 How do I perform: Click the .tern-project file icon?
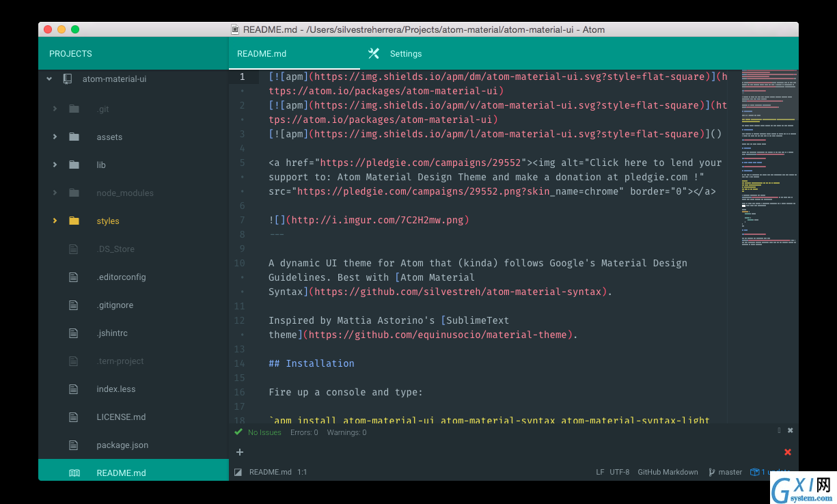(x=74, y=361)
